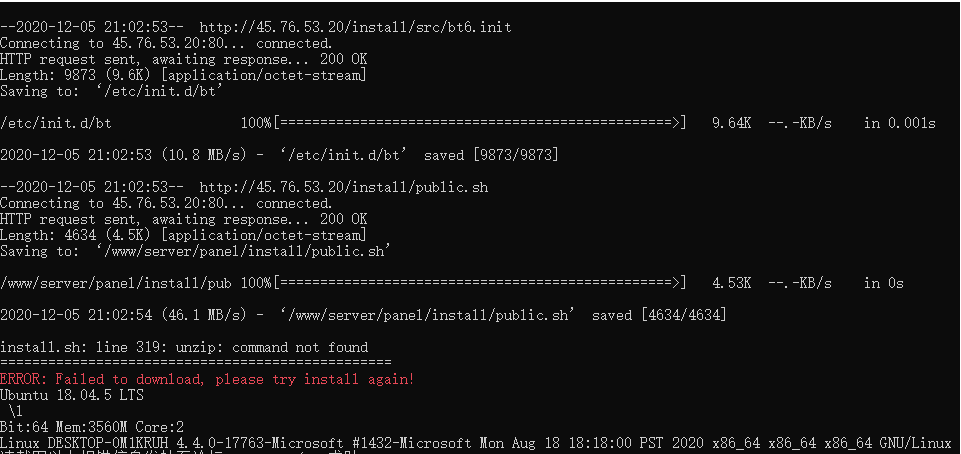Click the 4.53K download size text
The image size is (961, 454).
point(731,283)
